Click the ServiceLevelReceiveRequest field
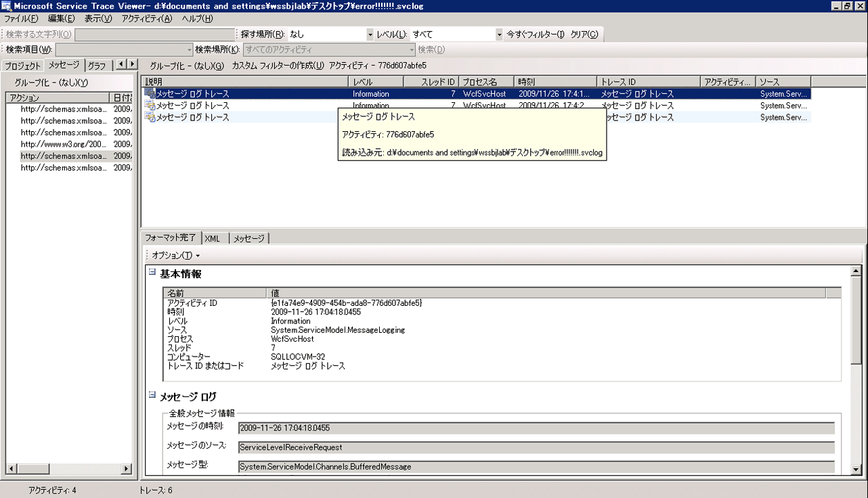Image resolution: width=868 pixels, height=498 pixels. 536,447
